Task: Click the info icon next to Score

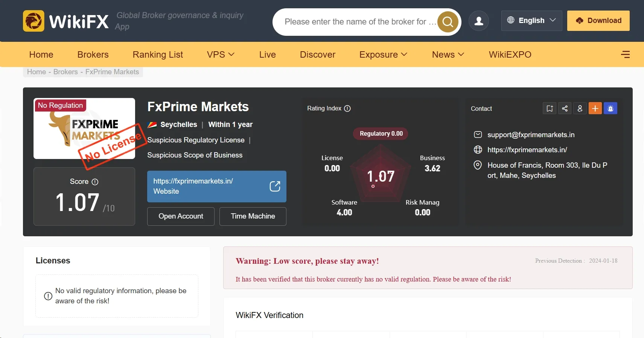Action: [x=95, y=182]
